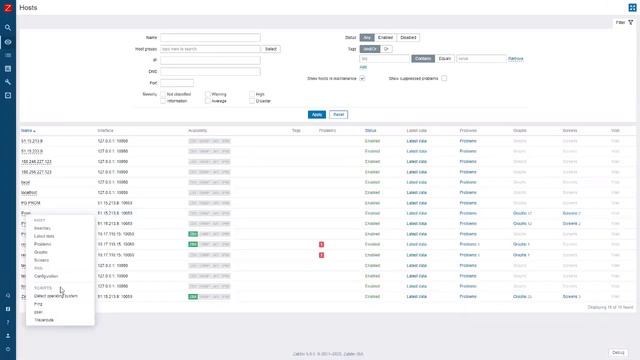Open the Monitoring eye icon in sidebar
The image size is (640, 360).
tap(8, 42)
